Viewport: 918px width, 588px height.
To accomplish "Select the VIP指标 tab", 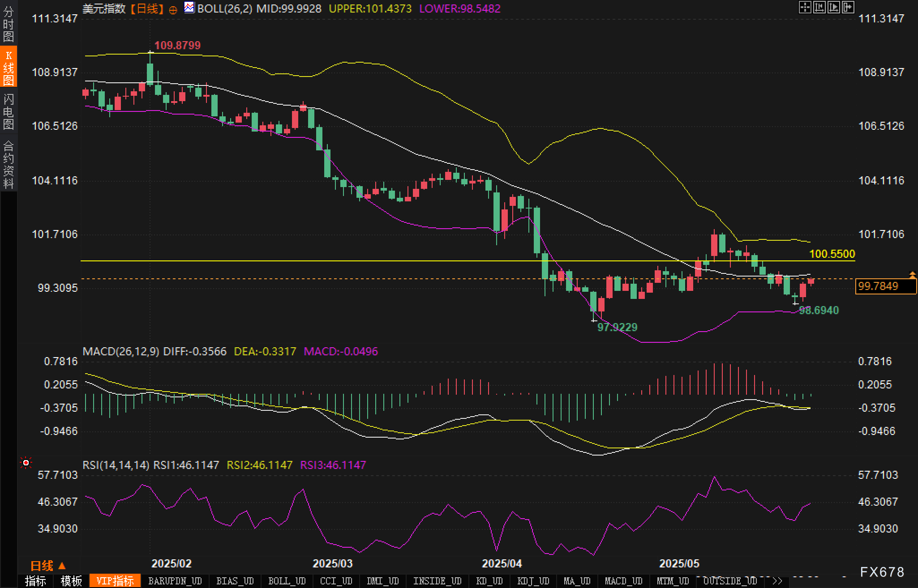I will tap(115, 581).
